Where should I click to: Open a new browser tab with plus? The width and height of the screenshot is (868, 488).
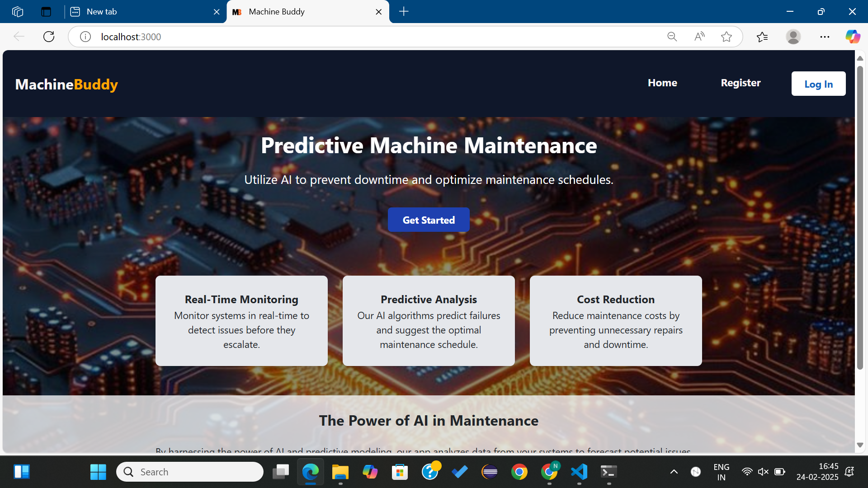tap(404, 12)
